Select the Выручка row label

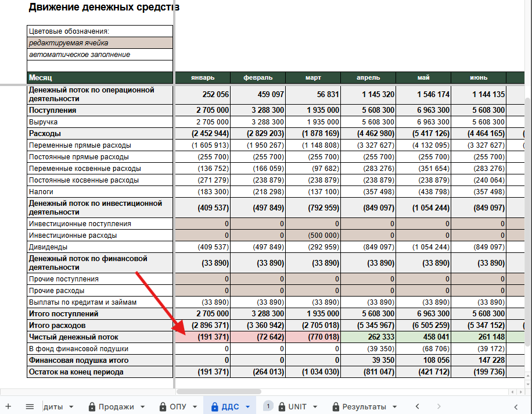click(x=100, y=122)
